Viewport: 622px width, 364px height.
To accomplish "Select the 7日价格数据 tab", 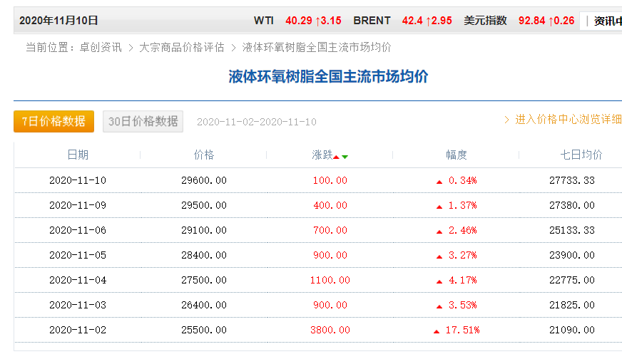I will 53,121.
